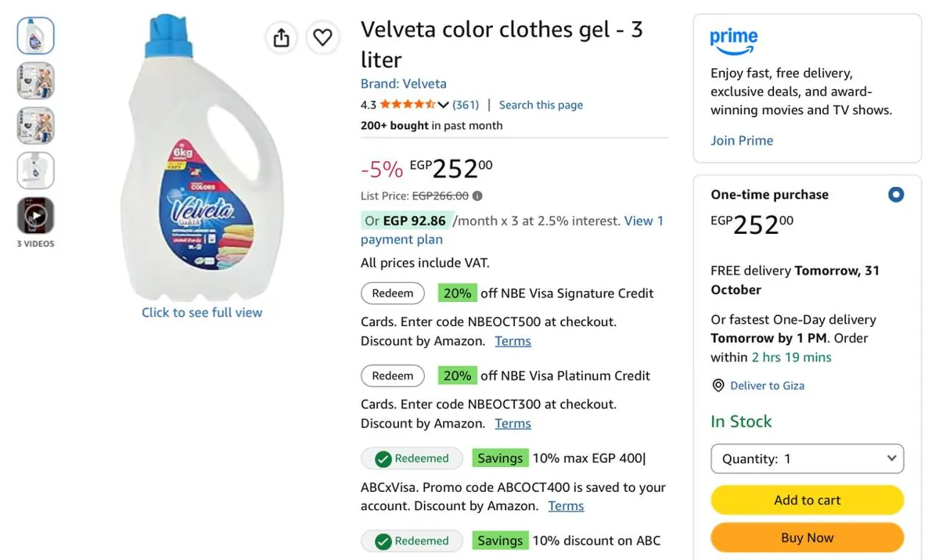Play the product video thumbnail

36,215
